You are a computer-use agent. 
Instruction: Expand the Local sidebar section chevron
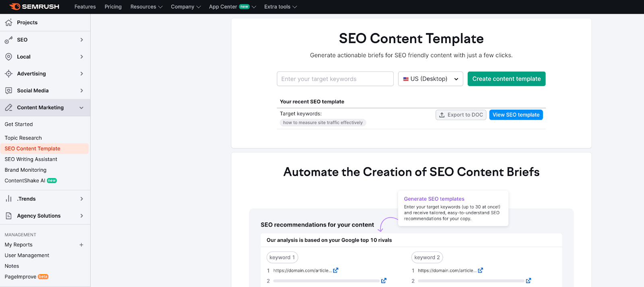[x=82, y=57]
